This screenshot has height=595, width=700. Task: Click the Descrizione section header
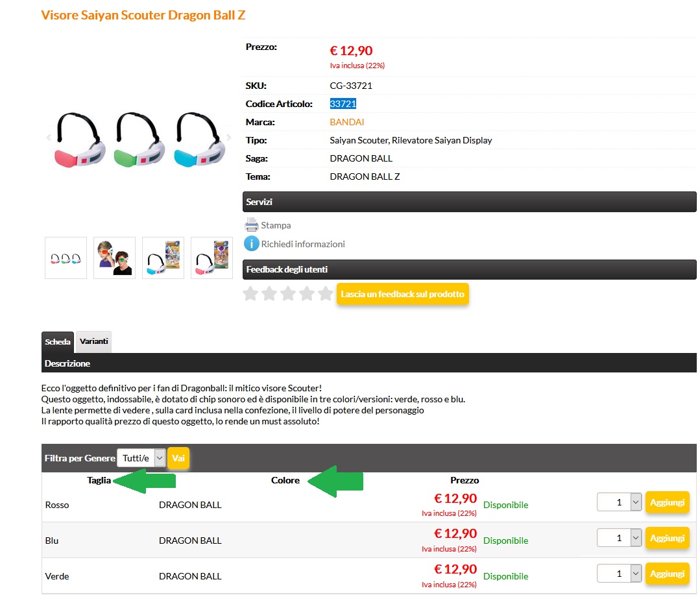[368, 363]
